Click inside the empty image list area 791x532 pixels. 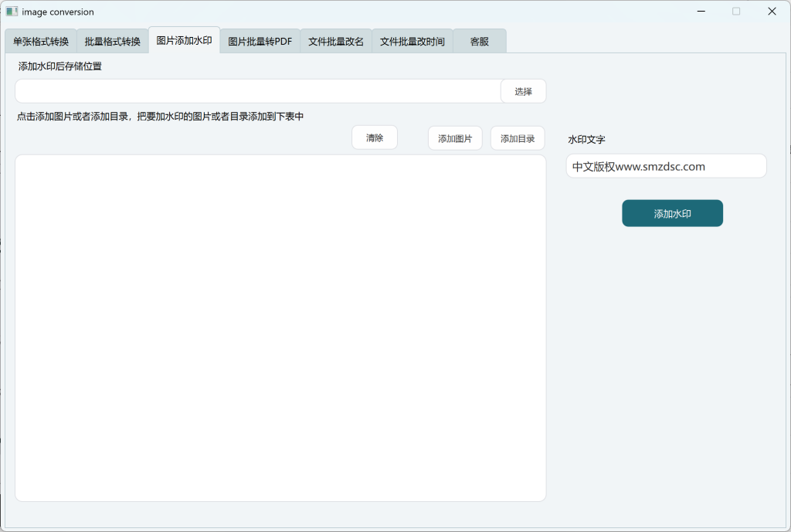click(x=280, y=327)
